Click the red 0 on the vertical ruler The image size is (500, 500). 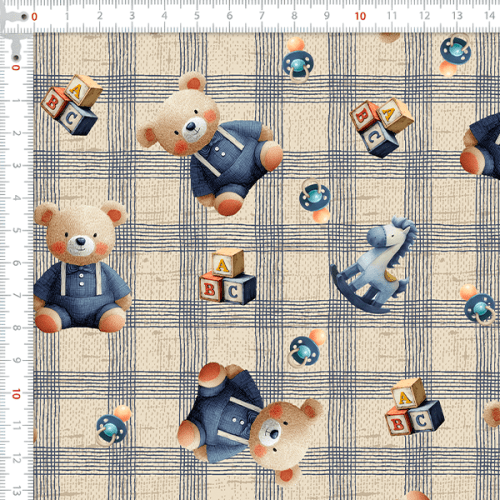coord(16,68)
